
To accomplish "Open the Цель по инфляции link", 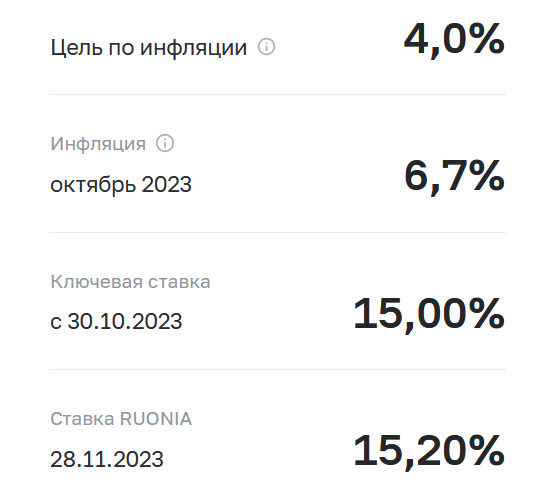I will coord(148,47).
